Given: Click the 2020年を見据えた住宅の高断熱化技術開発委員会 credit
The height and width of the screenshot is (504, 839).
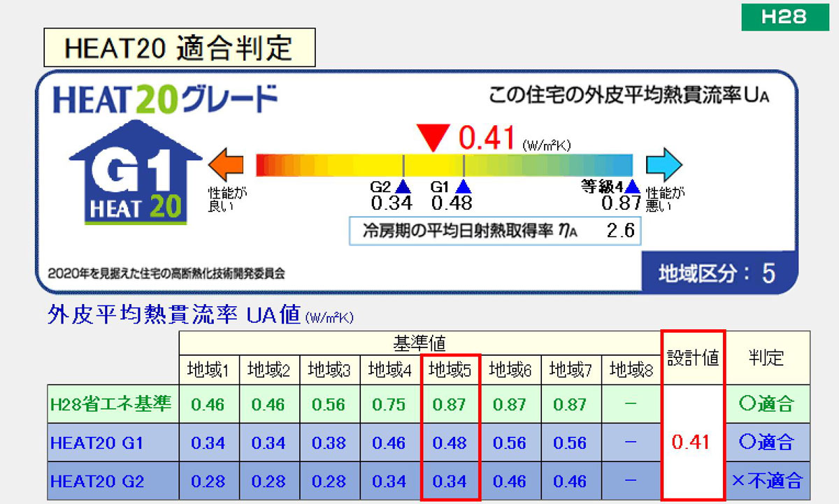Looking at the screenshot, I should coord(166,273).
